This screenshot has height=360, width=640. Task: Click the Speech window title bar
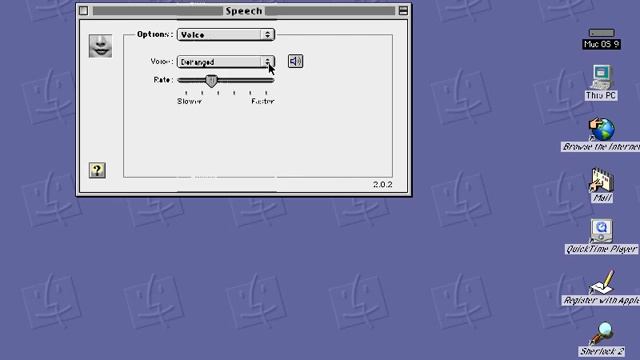click(244, 11)
